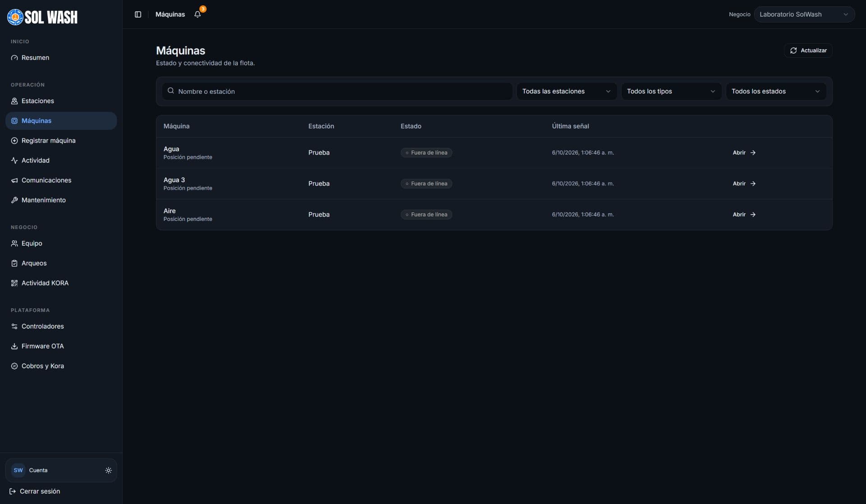
Task: Select the Aire machine name
Action: pos(170,211)
